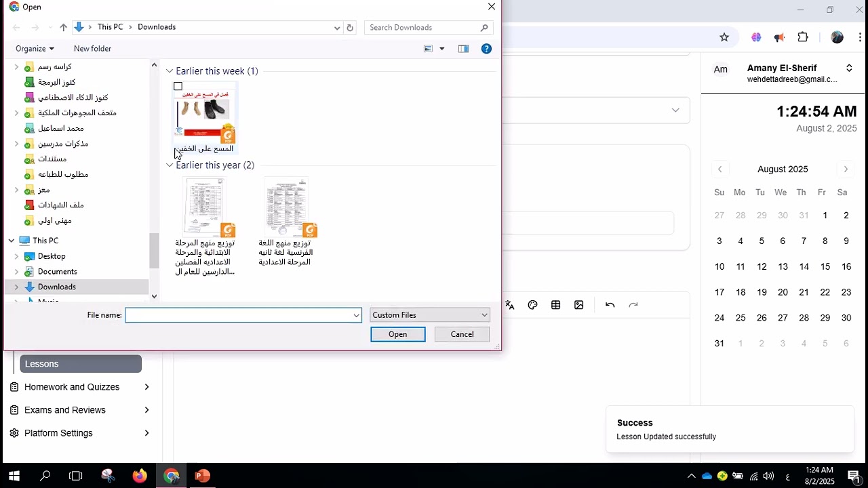Go to previous month in calendar
The width and height of the screenshot is (868, 488).
[x=720, y=169]
